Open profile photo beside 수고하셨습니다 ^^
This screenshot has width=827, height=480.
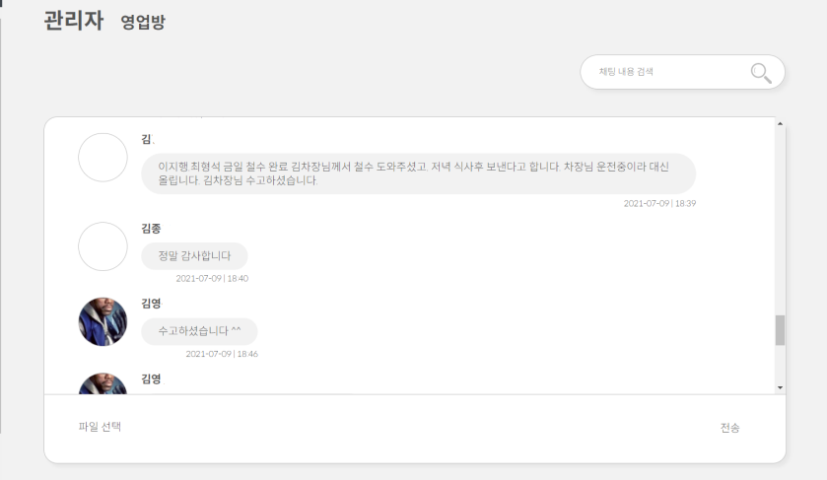click(x=103, y=322)
